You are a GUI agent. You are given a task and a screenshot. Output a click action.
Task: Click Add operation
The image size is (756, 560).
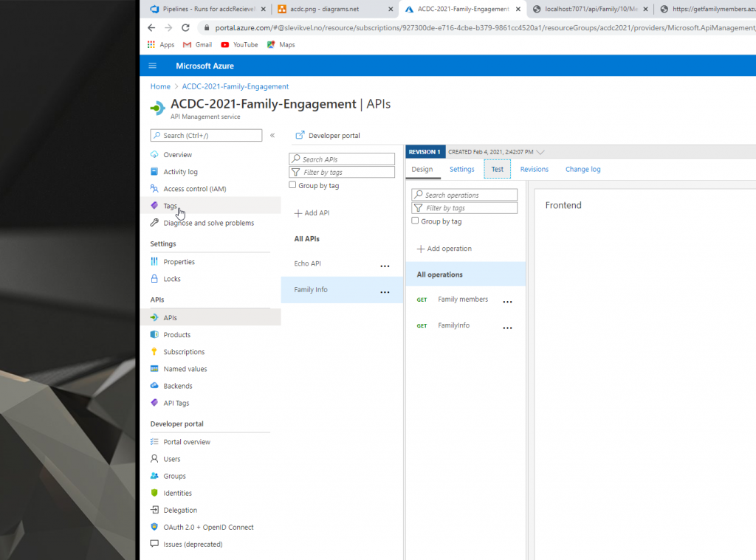click(x=444, y=249)
